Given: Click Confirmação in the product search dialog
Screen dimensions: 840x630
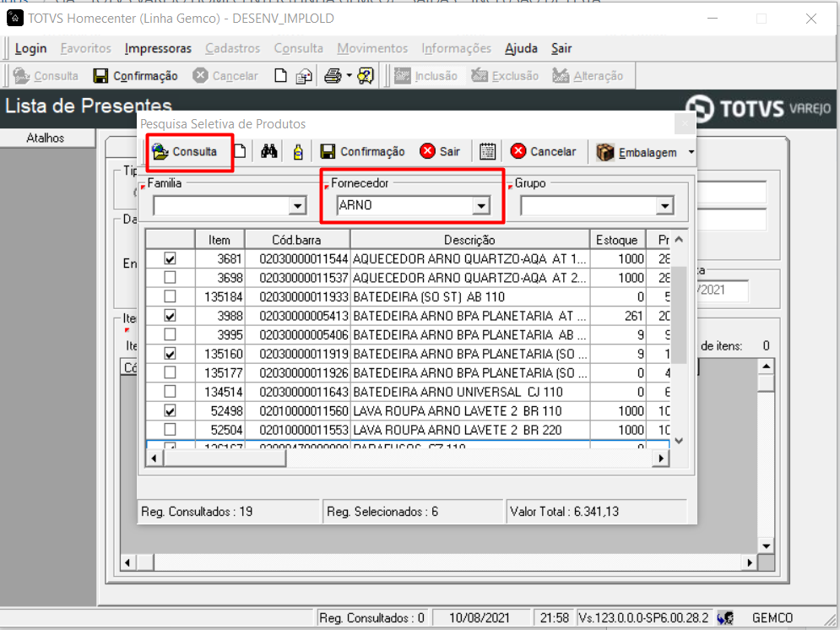Looking at the screenshot, I should (x=362, y=152).
